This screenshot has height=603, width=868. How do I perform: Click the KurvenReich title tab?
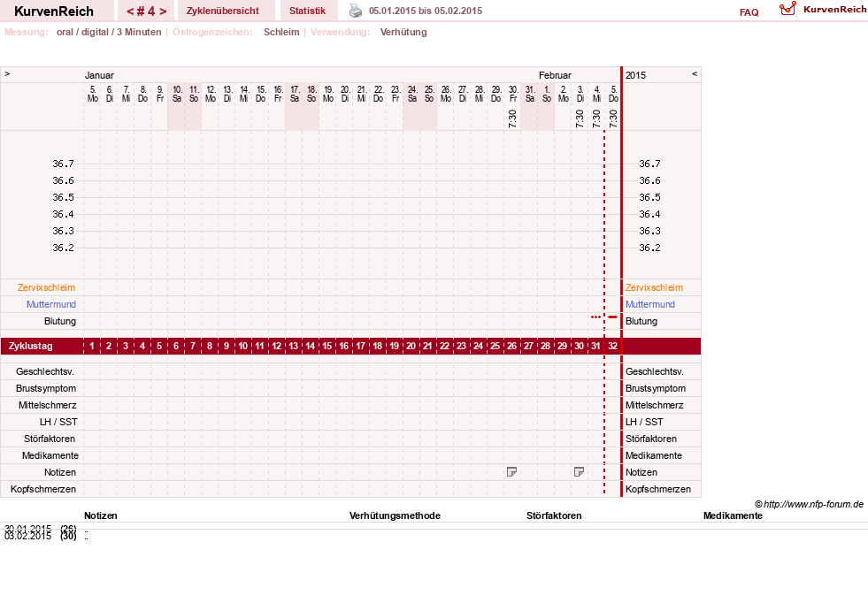click(x=54, y=11)
